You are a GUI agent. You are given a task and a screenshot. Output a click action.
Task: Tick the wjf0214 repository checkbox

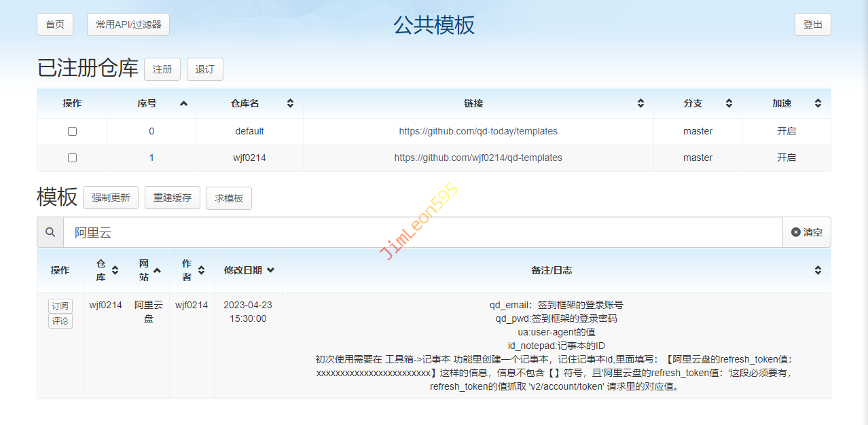(x=72, y=158)
